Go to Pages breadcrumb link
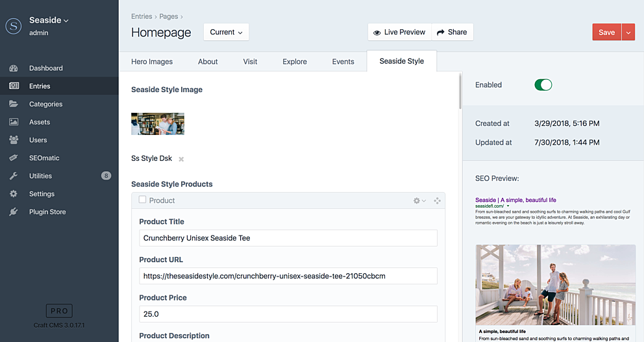The height and width of the screenshot is (342, 644). point(169,16)
